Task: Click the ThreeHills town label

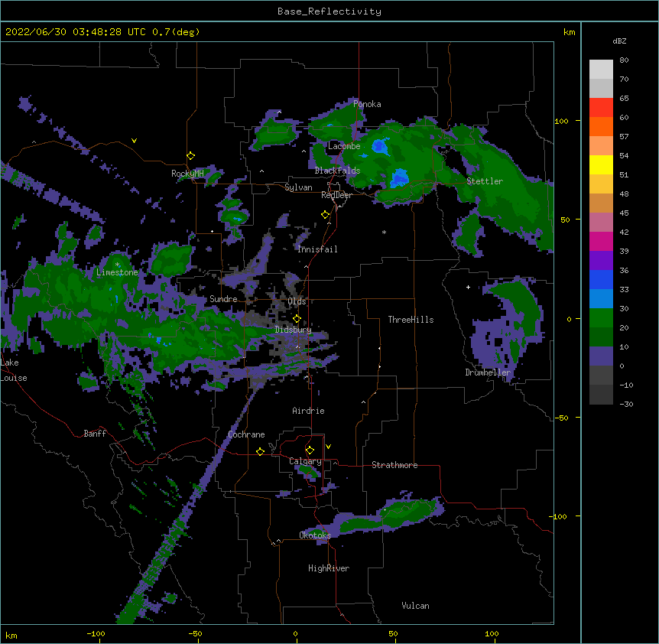Action: pyautogui.click(x=411, y=320)
